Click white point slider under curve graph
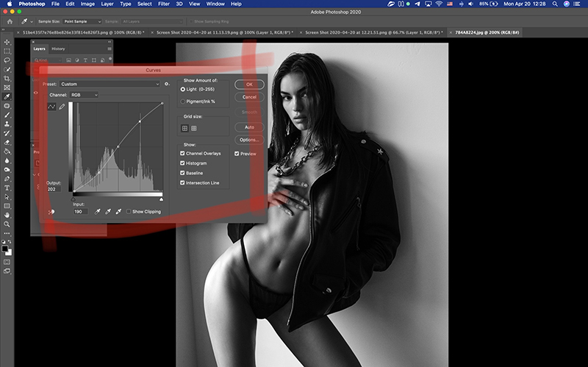This screenshot has width=588, height=367. [x=161, y=199]
